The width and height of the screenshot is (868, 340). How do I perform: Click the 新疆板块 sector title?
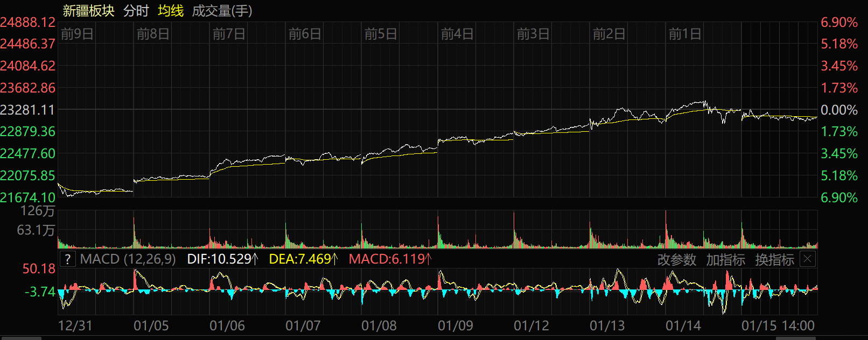click(88, 11)
